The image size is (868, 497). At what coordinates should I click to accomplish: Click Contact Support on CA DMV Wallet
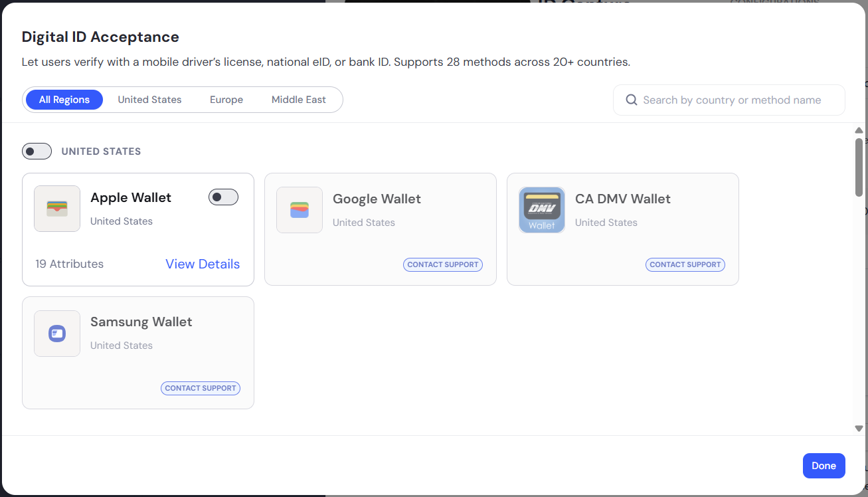pyautogui.click(x=685, y=264)
